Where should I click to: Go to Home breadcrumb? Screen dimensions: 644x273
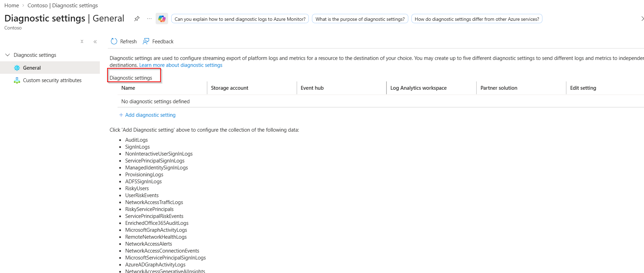[12, 6]
